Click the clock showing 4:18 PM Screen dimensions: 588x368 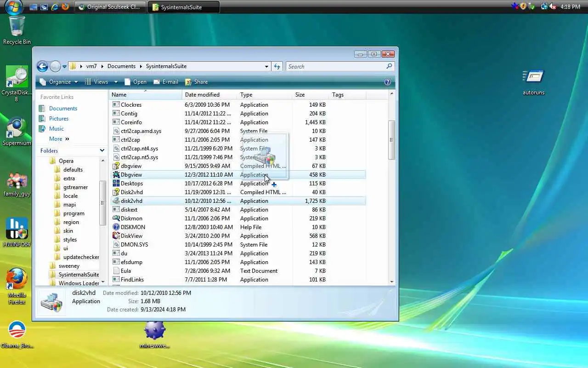tap(571, 7)
